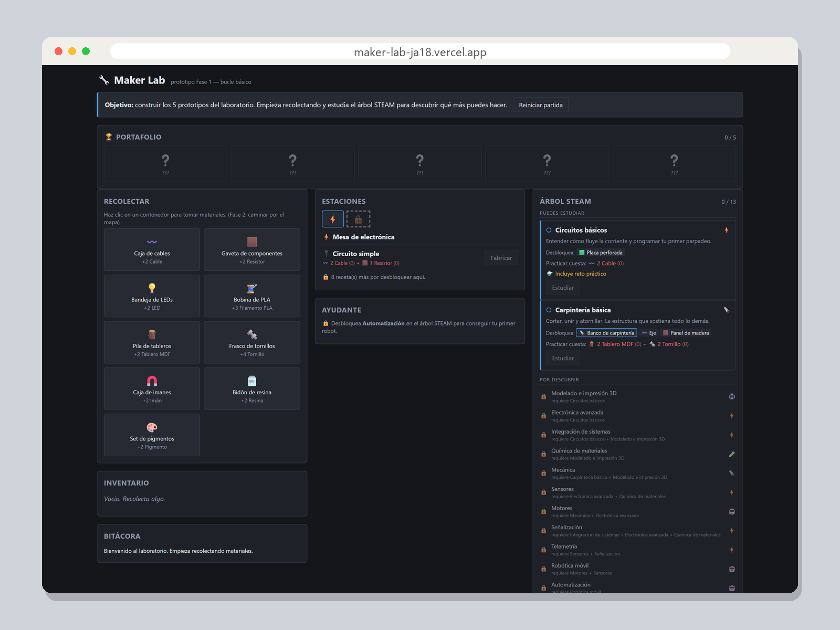Click the robot icon beside Motores
The height and width of the screenshot is (630, 840).
pos(732,511)
